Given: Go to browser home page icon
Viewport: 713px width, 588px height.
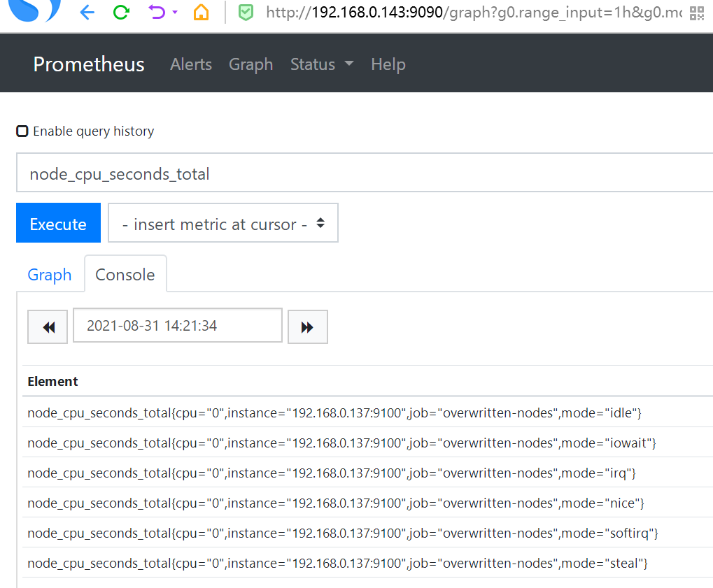Looking at the screenshot, I should 201,13.
